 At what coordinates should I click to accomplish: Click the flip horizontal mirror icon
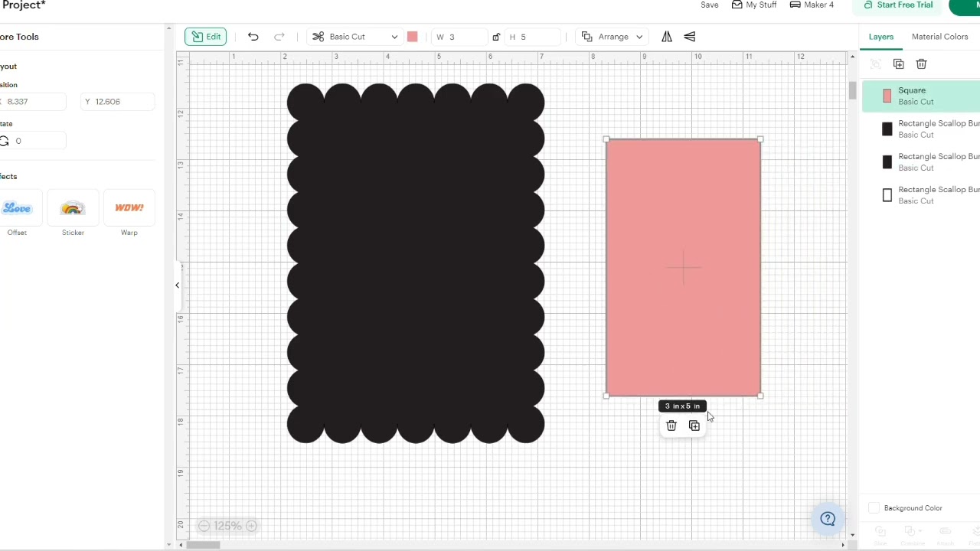tap(667, 37)
